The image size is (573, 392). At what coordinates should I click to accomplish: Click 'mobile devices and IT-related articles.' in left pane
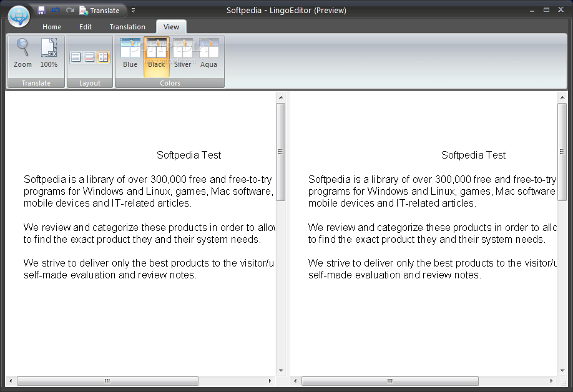(107, 203)
